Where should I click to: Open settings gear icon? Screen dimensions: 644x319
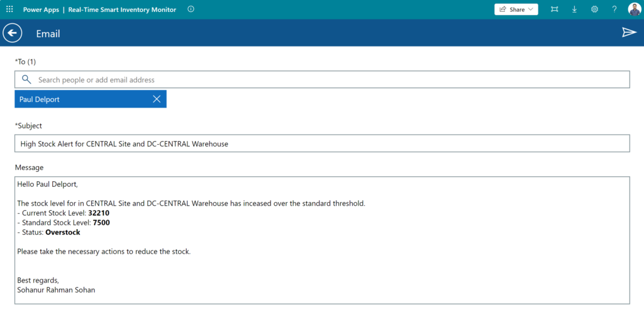pos(594,9)
